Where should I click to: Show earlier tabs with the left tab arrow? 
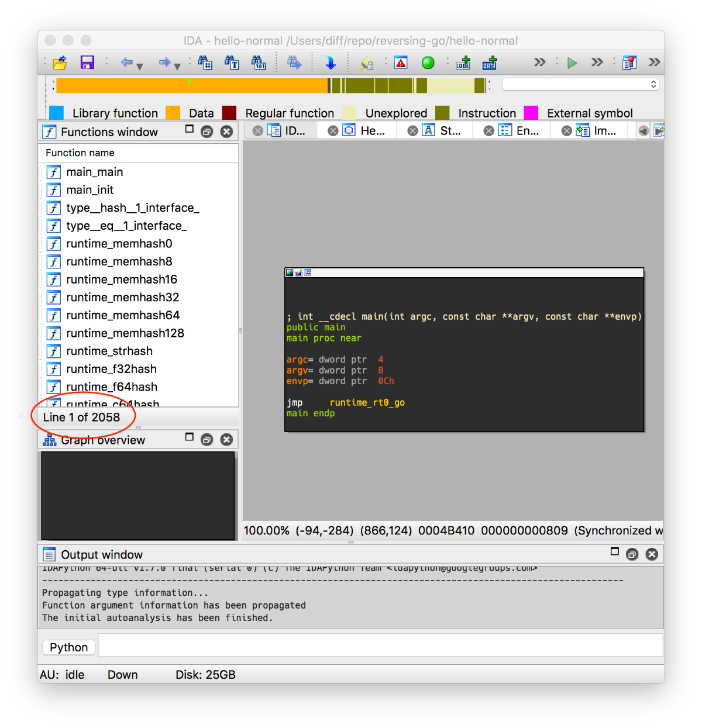coord(643,131)
